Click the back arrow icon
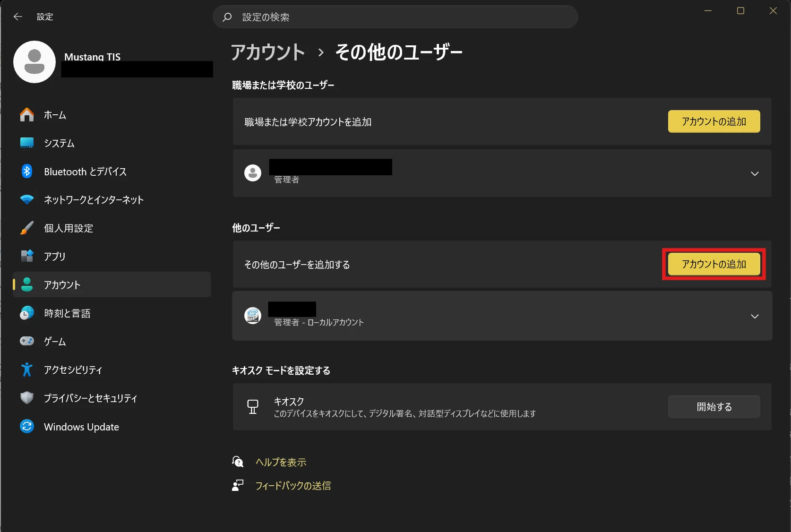This screenshot has height=532, width=791. pyautogui.click(x=18, y=17)
